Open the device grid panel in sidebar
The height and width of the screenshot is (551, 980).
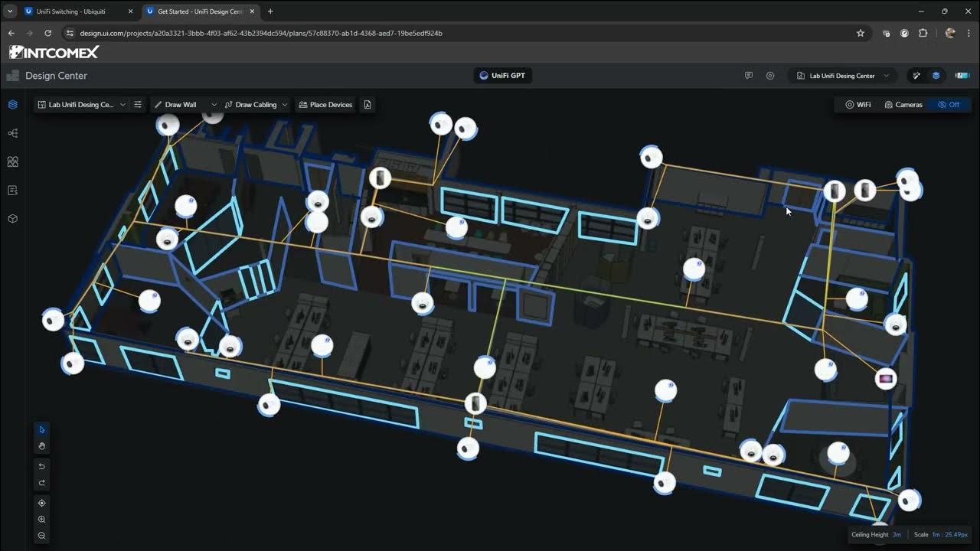12,161
